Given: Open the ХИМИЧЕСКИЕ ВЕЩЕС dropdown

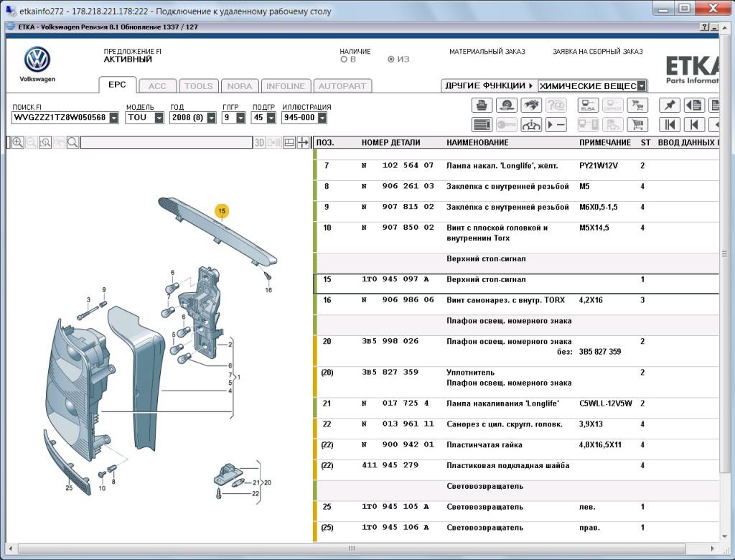Looking at the screenshot, I should tap(642, 86).
